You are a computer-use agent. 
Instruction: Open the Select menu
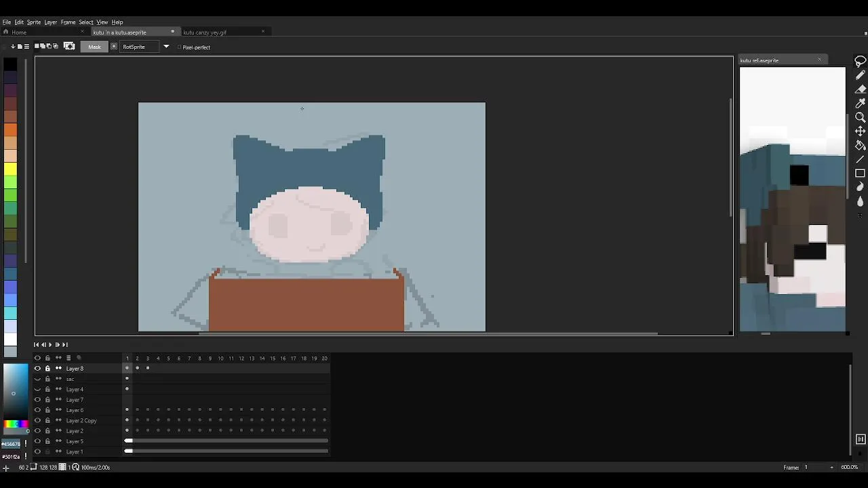(x=86, y=22)
